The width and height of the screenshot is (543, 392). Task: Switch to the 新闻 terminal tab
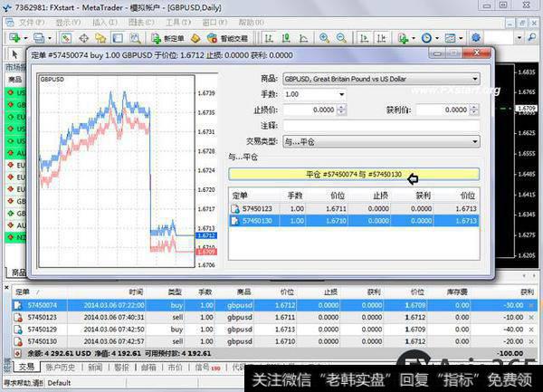click(95, 367)
